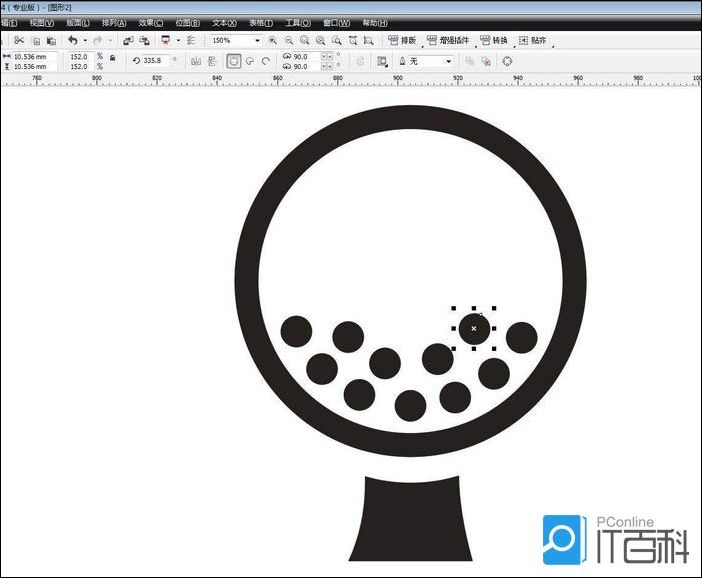
Task: Open the application launcher dropdown arrow
Action: (x=178, y=41)
